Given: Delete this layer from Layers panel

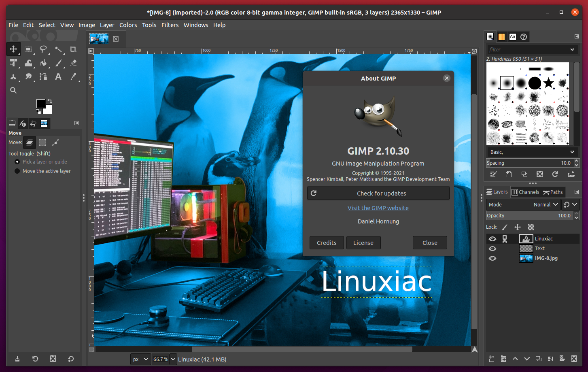Looking at the screenshot, I should pos(574,359).
